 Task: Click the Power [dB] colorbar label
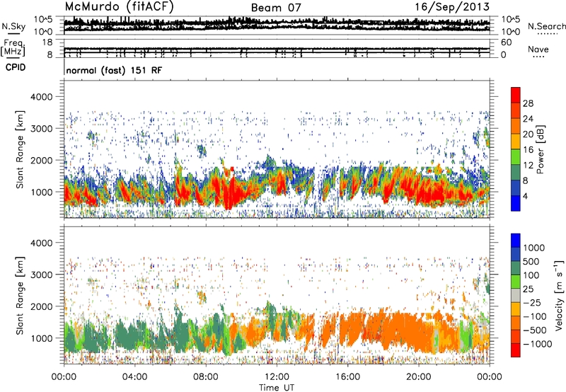(540, 149)
